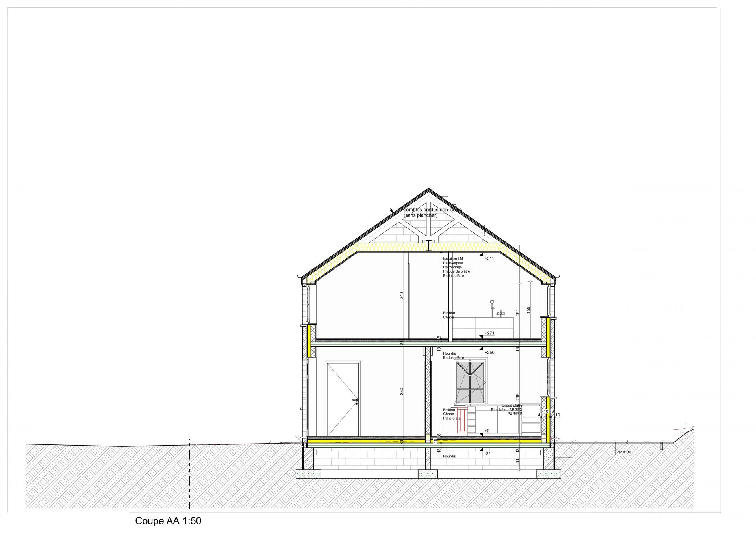Click the 'Bloc béton ARGEX' label
The image size is (756, 535).
click(x=506, y=410)
